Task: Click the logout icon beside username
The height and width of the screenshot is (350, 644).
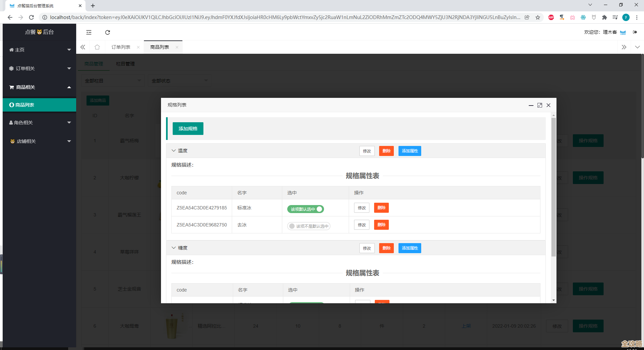Action: coord(635,32)
